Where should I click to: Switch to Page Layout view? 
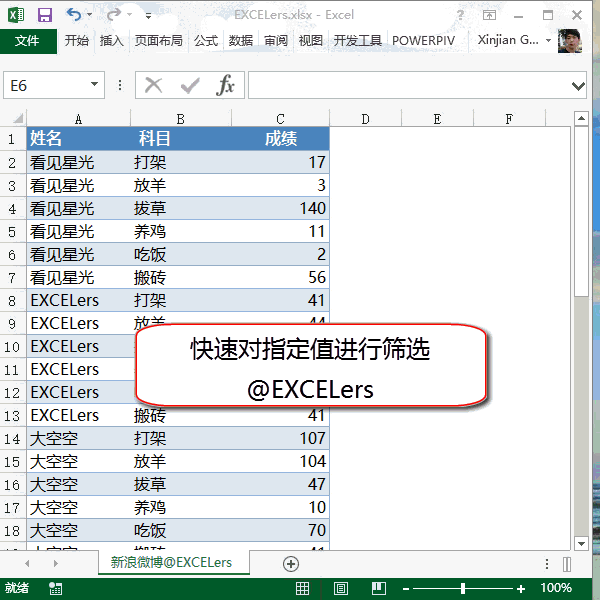[341, 589]
